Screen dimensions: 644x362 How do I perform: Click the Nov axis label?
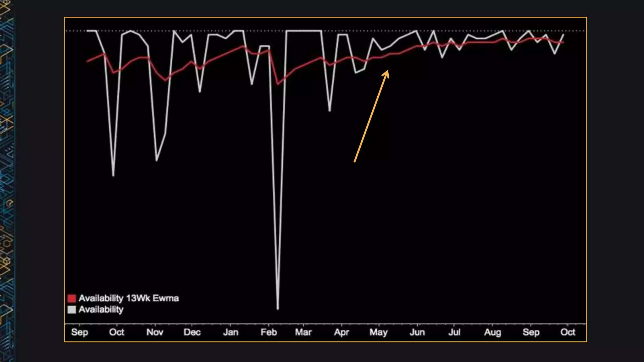click(155, 332)
